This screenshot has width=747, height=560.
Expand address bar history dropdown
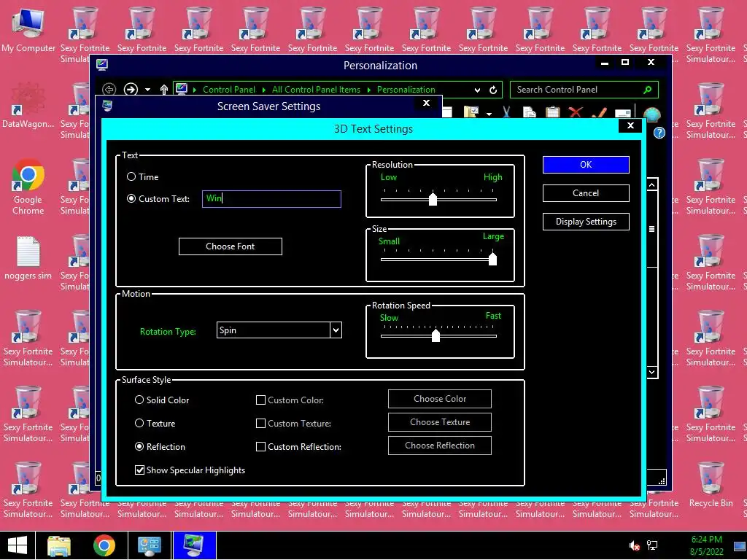click(x=477, y=90)
